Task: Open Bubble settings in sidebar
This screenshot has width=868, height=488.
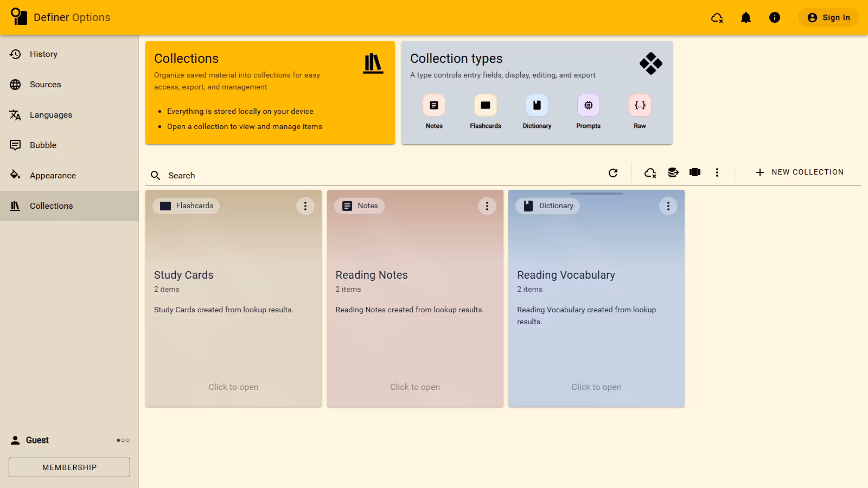Action: (69, 145)
